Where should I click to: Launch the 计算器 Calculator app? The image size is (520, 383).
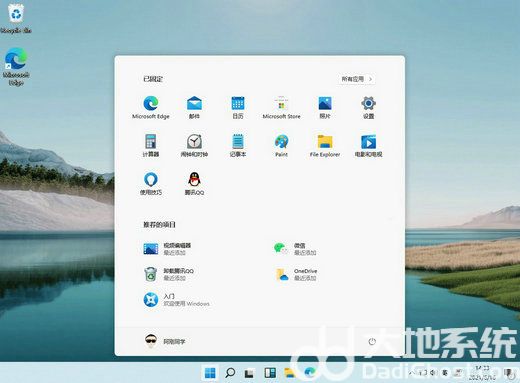click(x=151, y=145)
